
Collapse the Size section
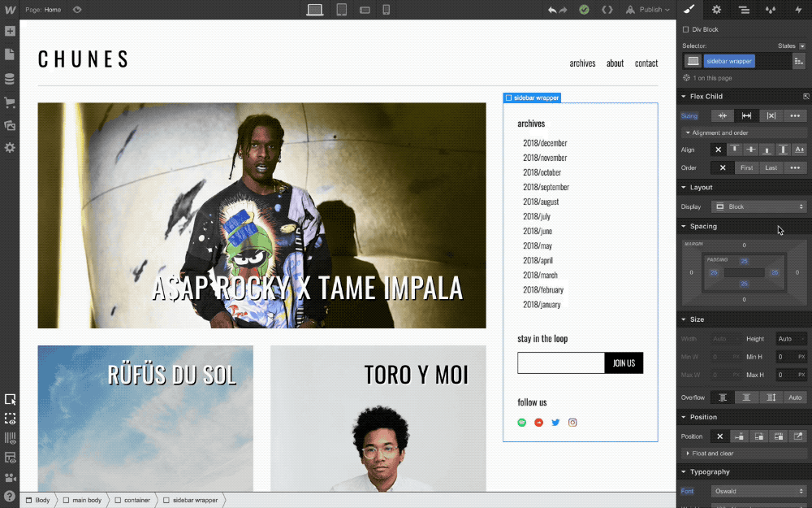coord(697,319)
